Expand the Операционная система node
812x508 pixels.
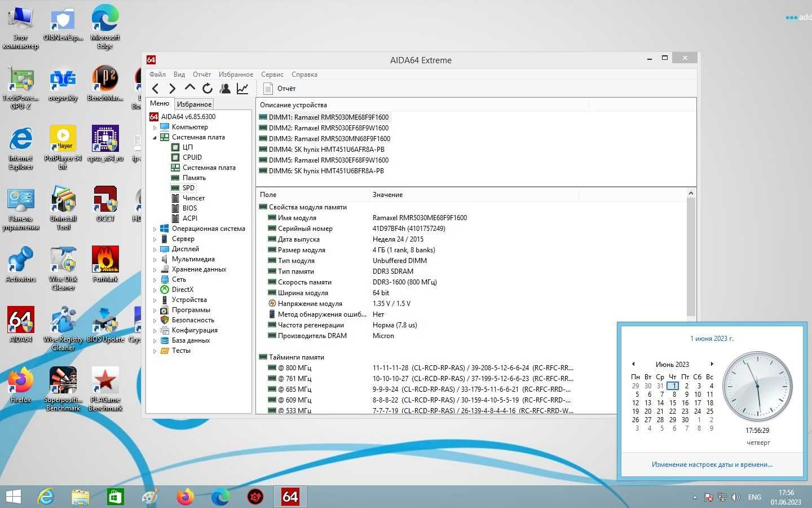[x=155, y=229]
